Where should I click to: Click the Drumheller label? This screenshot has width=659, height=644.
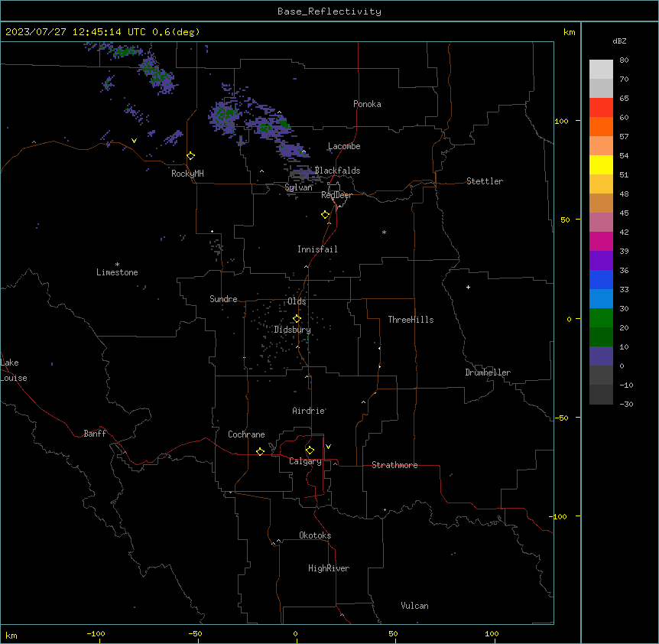click(x=488, y=372)
